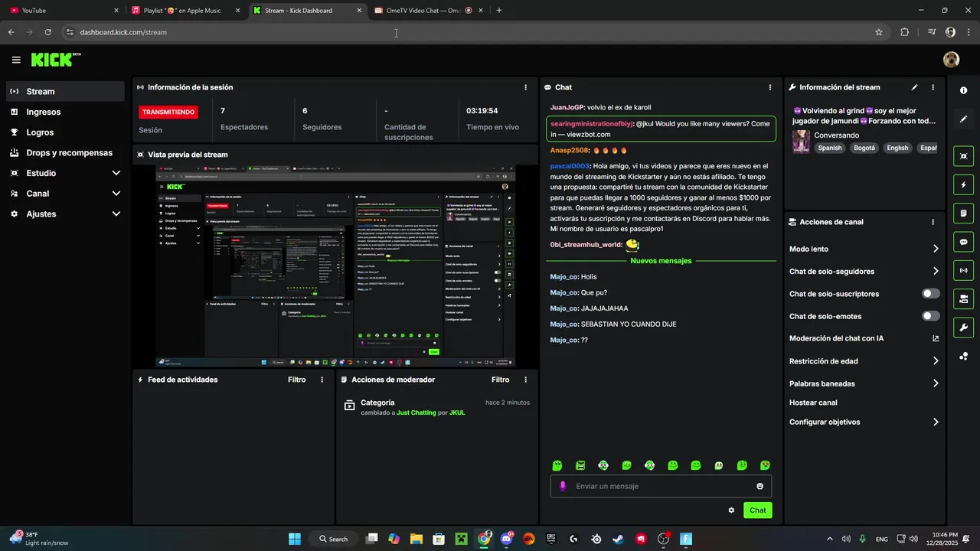Screen dimensions: 980x551
Task: Click the English stream tag
Action: click(897, 148)
